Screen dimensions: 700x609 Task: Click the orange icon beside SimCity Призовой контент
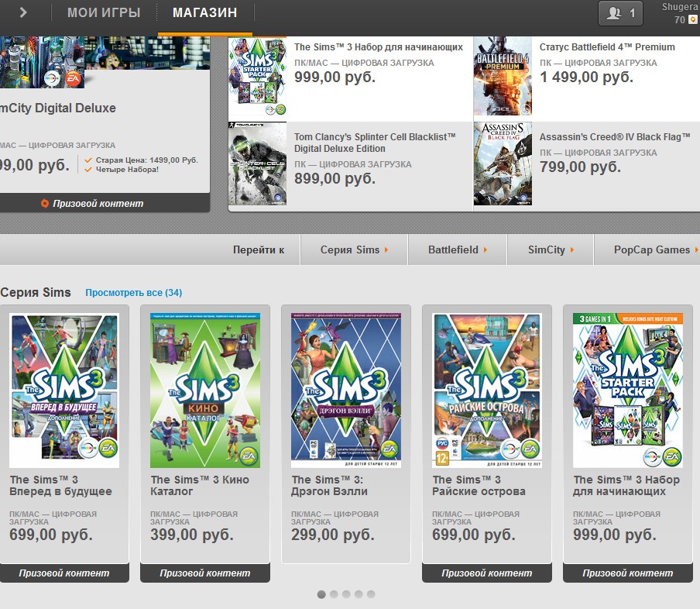pos(45,203)
